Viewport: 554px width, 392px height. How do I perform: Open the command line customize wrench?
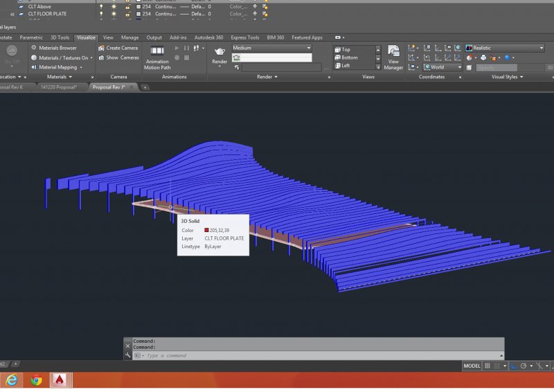[127, 355]
